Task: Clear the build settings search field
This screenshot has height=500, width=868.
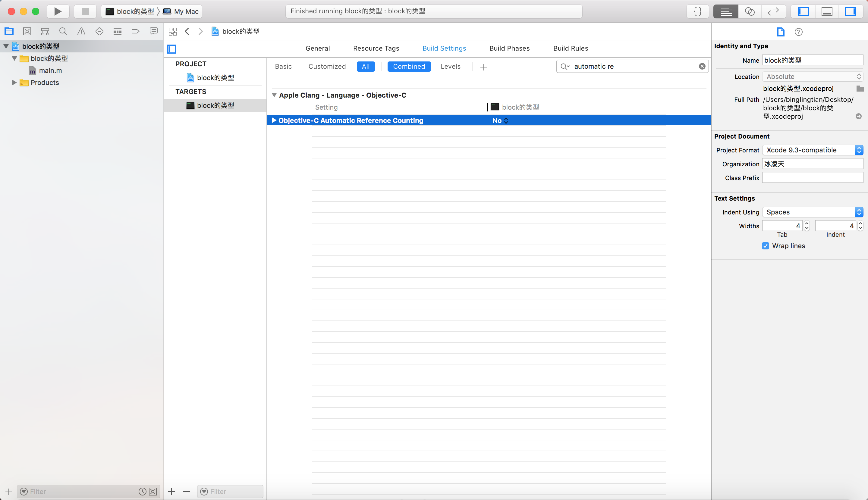Action: tap(702, 66)
